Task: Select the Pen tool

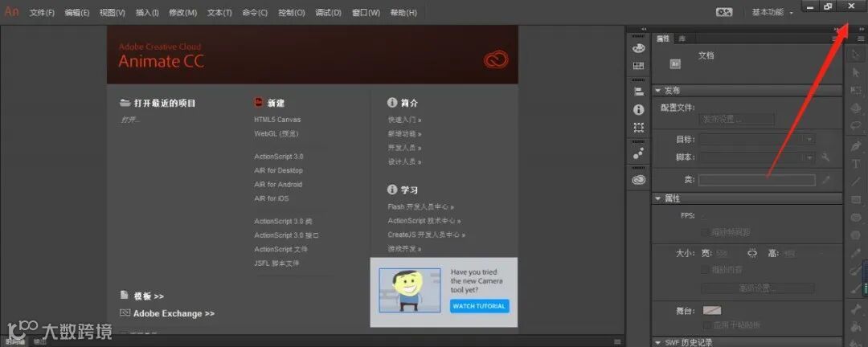Action: click(857, 145)
